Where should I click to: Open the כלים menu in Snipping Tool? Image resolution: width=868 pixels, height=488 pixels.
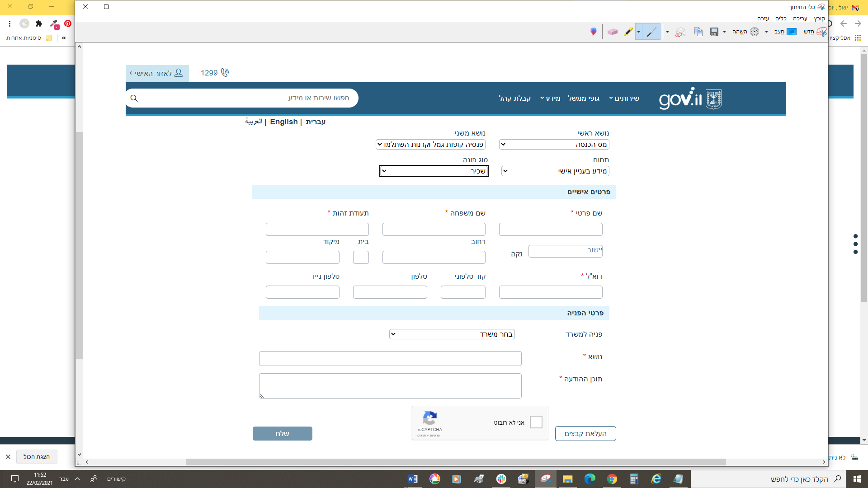[781, 19]
